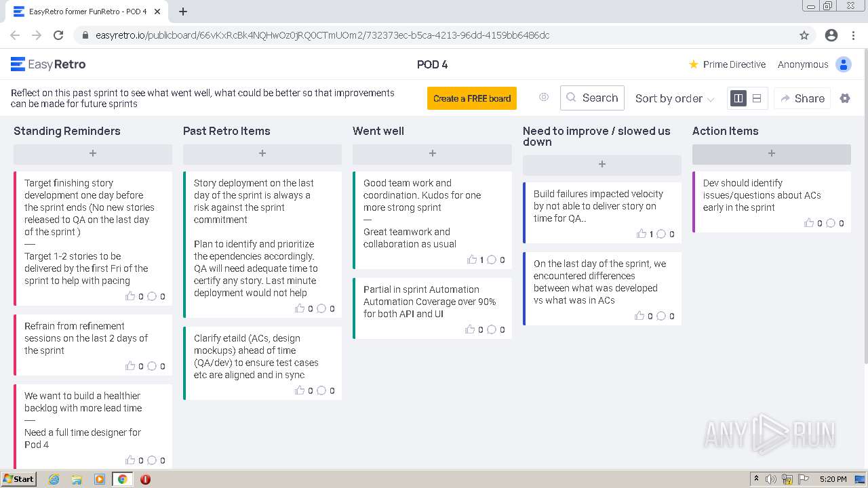
Task: Open the Prime Directive link
Action: pyautogui.click(x=727, y=64)
